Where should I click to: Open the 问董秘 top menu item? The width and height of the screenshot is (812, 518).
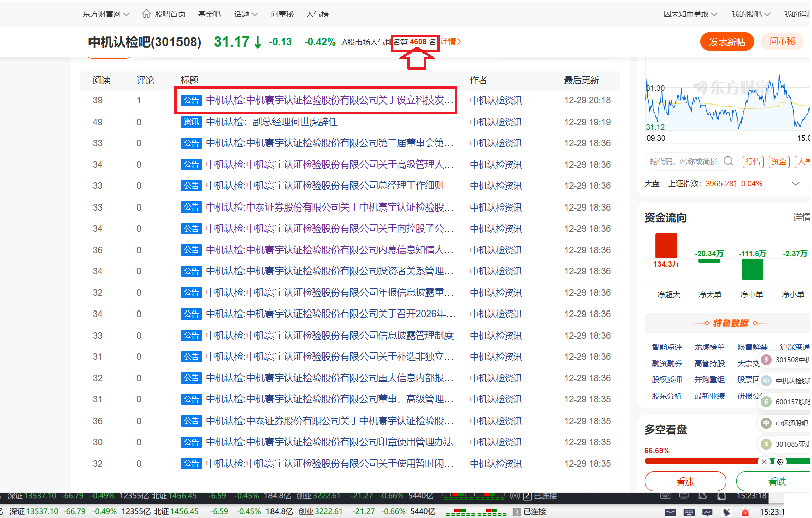[x=282, y=14]
